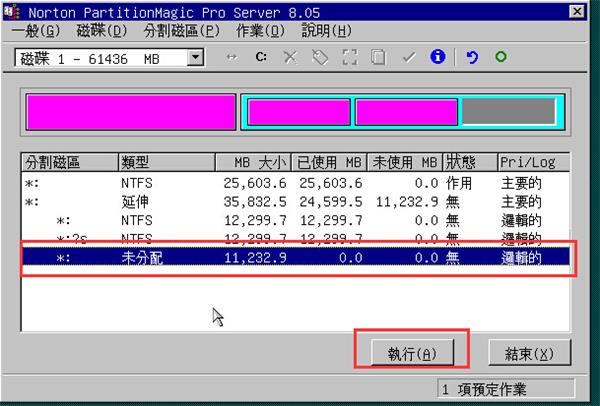Click the MB 大小 column header

253,163
